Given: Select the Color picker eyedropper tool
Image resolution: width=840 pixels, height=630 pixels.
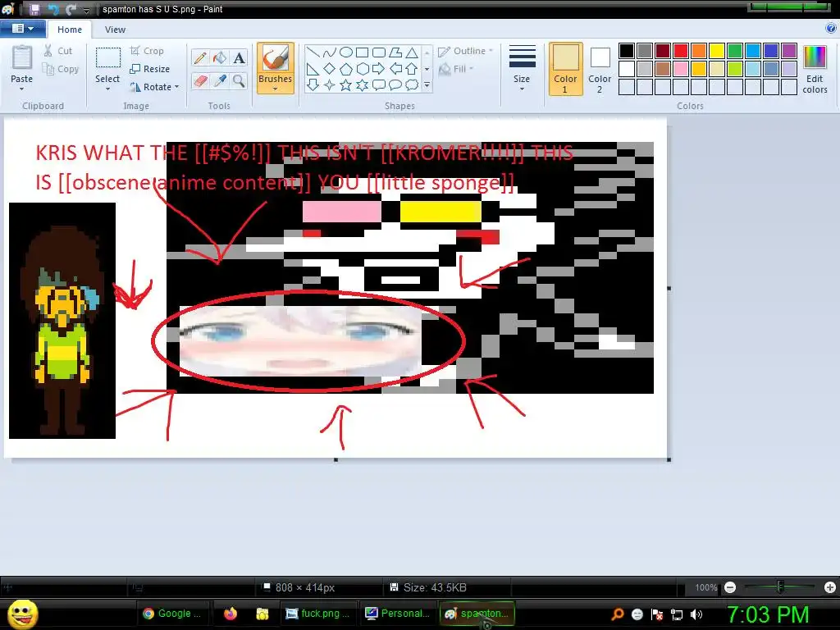Looking at the screenshot, I should click(220, 81).
